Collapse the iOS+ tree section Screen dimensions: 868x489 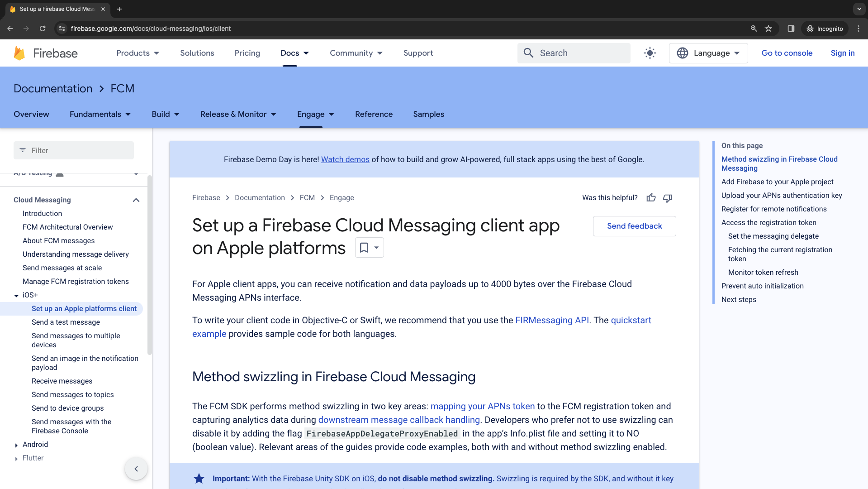pos(16,295)
